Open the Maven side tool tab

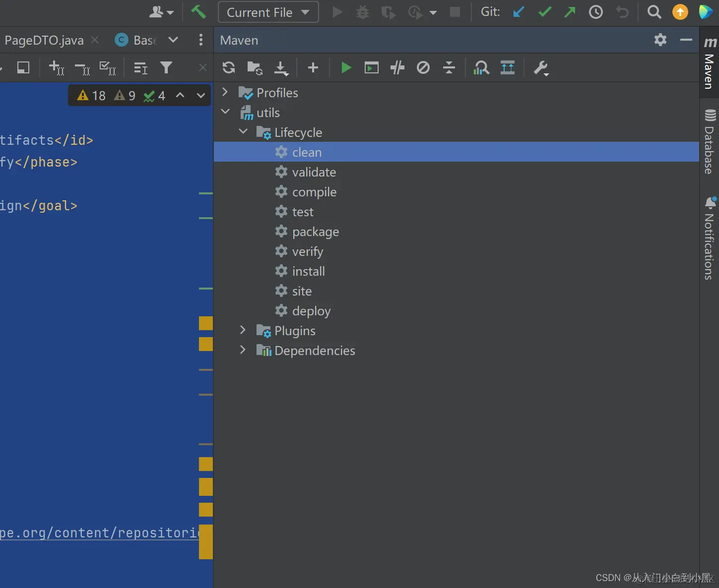710,62
